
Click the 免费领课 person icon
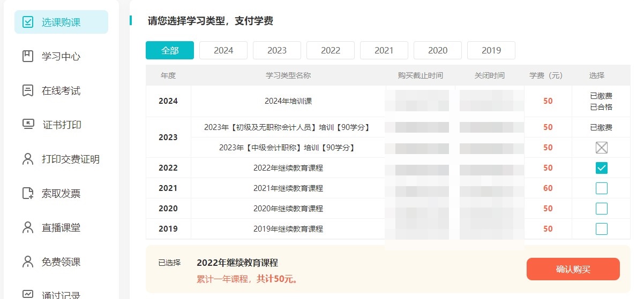pyautogui.click(x=28, y=262)
